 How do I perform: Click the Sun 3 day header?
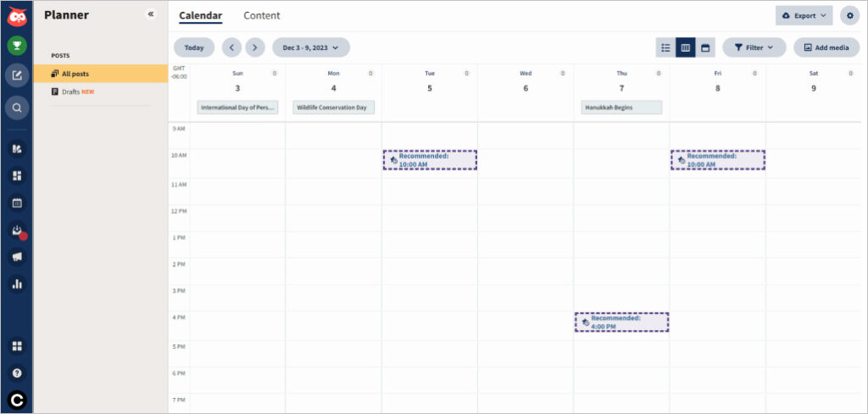(x=237, y=82)
